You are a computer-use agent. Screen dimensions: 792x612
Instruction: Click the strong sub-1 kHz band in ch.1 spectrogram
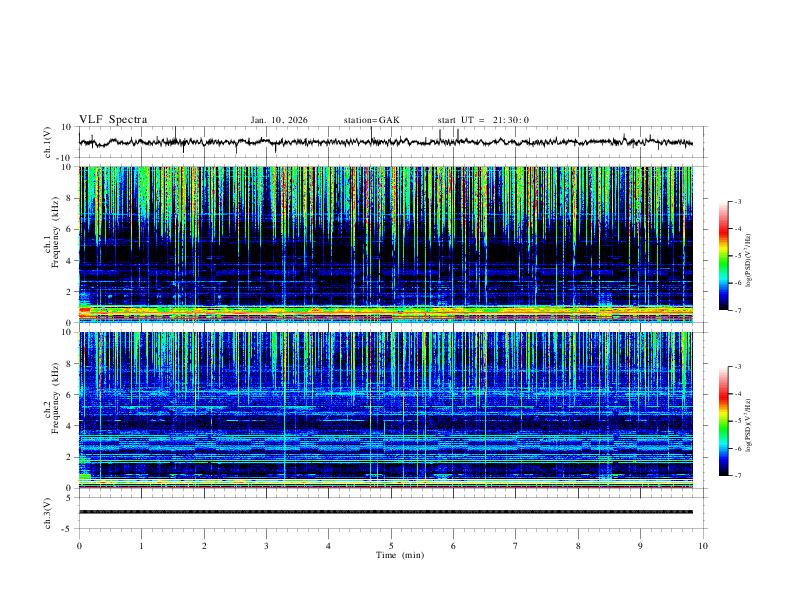[385, 311]
